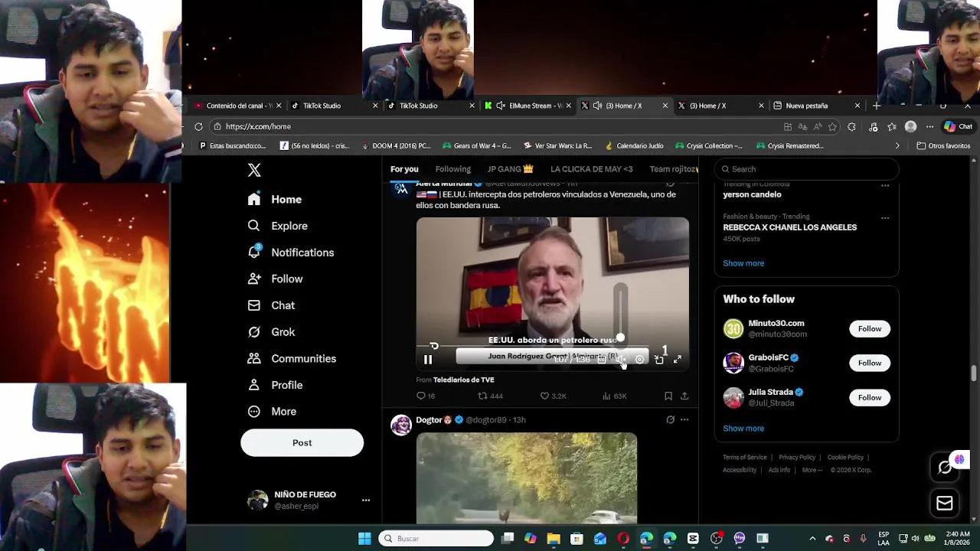Screen dimensions: 980x551
Task: Open File Explorer from taskbar
Action: tap(554, 539)
